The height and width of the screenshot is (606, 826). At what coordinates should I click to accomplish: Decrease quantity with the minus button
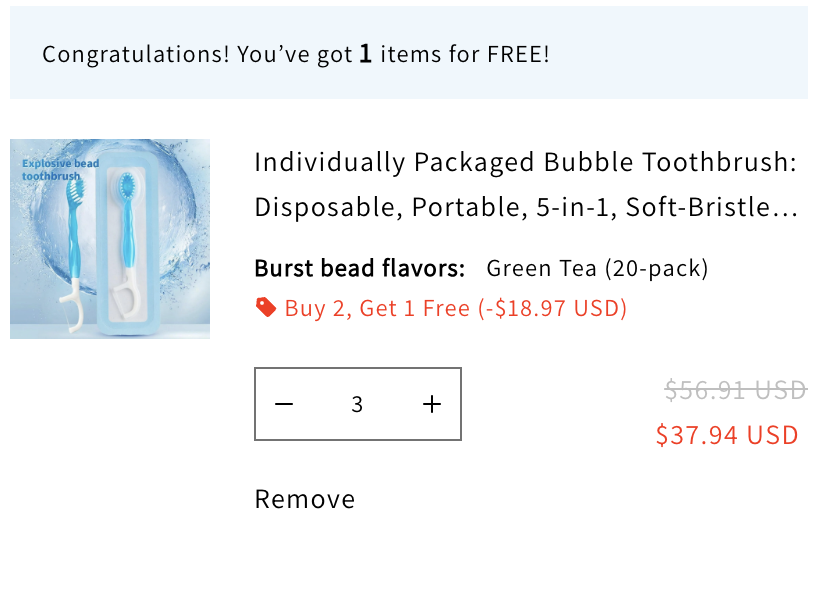[284, 404]
